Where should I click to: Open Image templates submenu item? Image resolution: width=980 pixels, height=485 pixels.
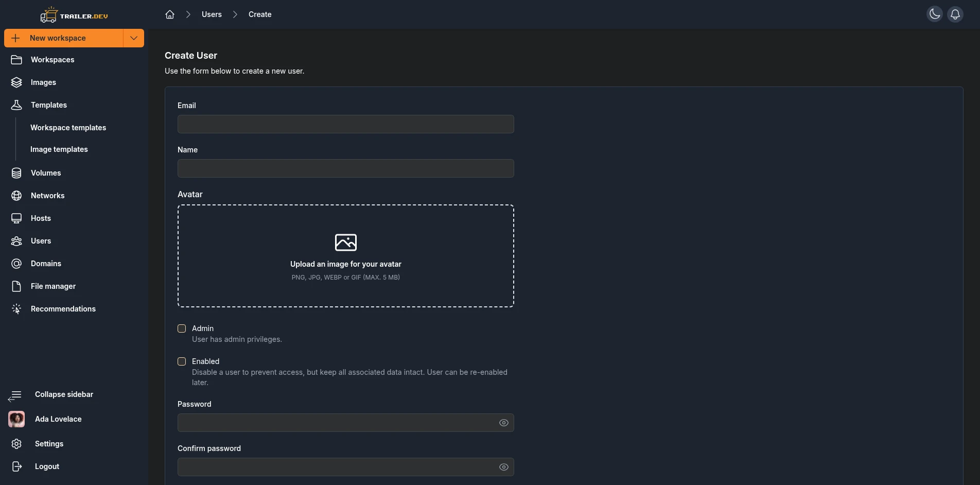(59, 149)
